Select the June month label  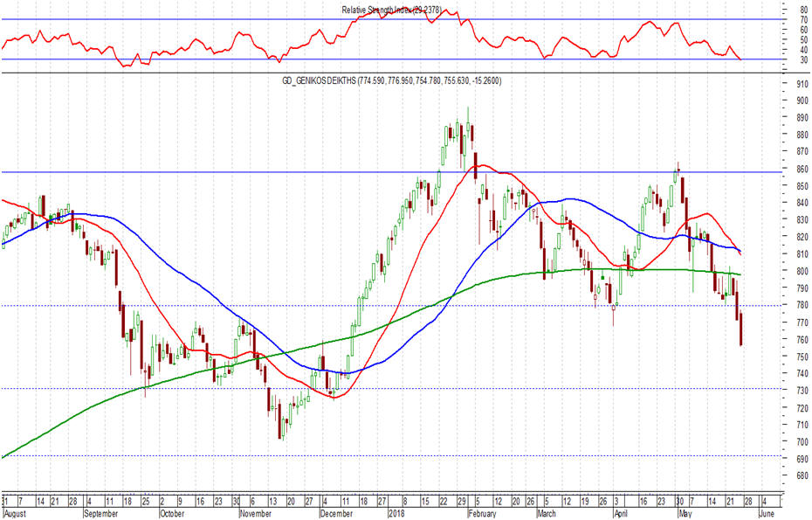click(766, 513)
